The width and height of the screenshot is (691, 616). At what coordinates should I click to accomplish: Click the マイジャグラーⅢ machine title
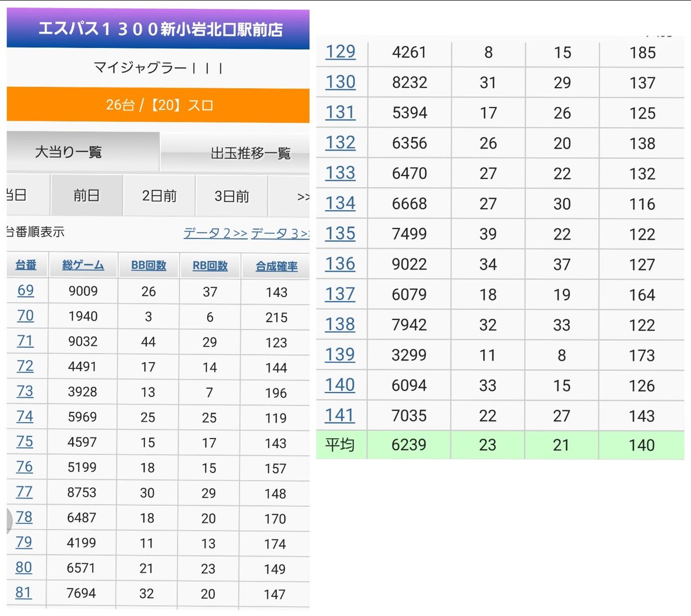158,68
